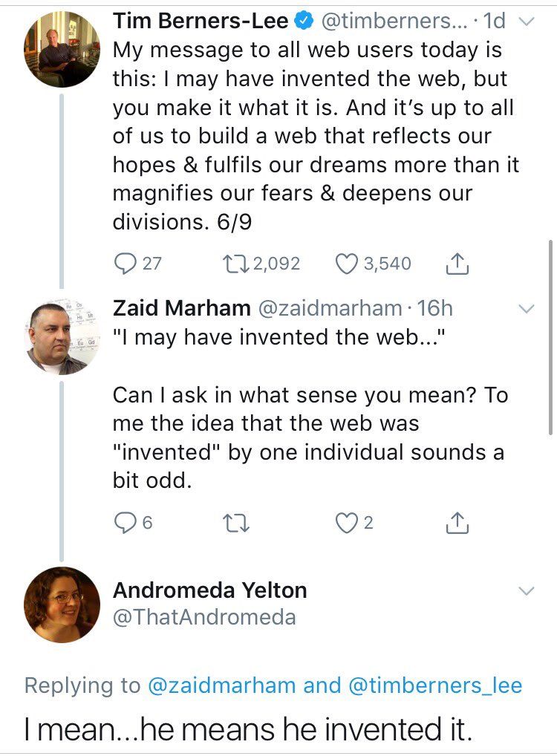
Task: Share Zaid Marham's tweet
Action: click(457, 523)
